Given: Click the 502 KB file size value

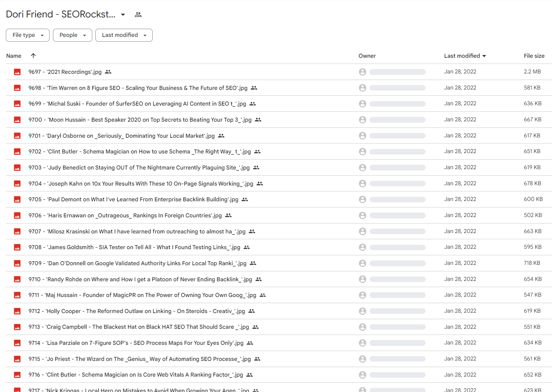Looking at the screenshot, I should 533,215.
